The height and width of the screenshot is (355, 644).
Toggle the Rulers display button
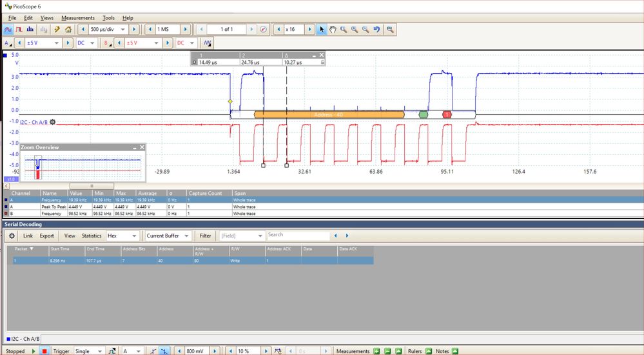coord(429,351)
